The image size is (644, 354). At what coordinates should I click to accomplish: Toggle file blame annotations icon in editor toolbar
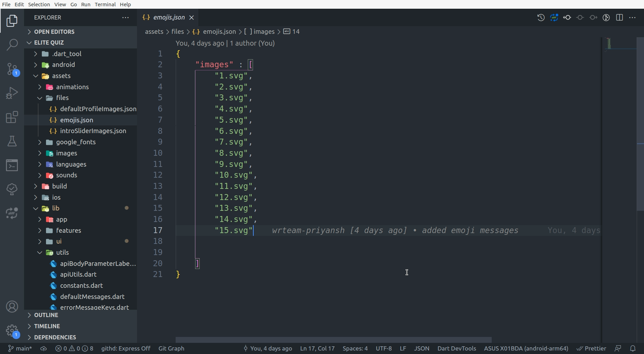tap(606, 17)
